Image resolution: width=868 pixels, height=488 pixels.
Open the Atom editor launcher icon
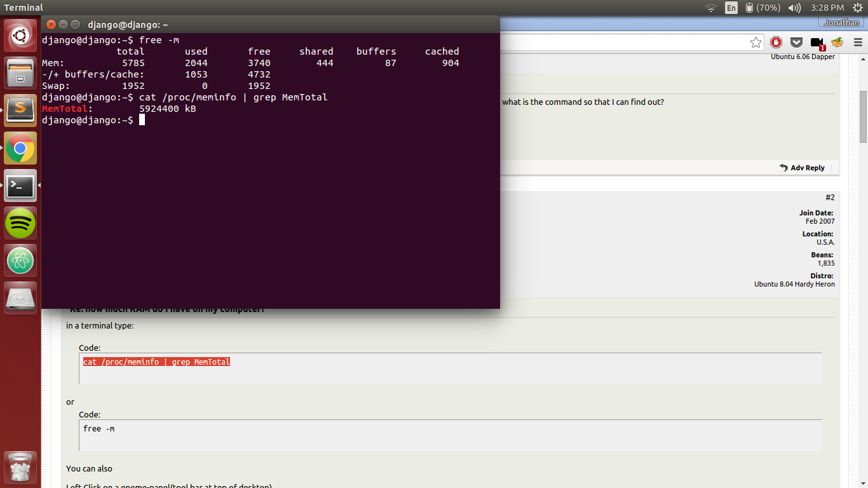[21, 261]
